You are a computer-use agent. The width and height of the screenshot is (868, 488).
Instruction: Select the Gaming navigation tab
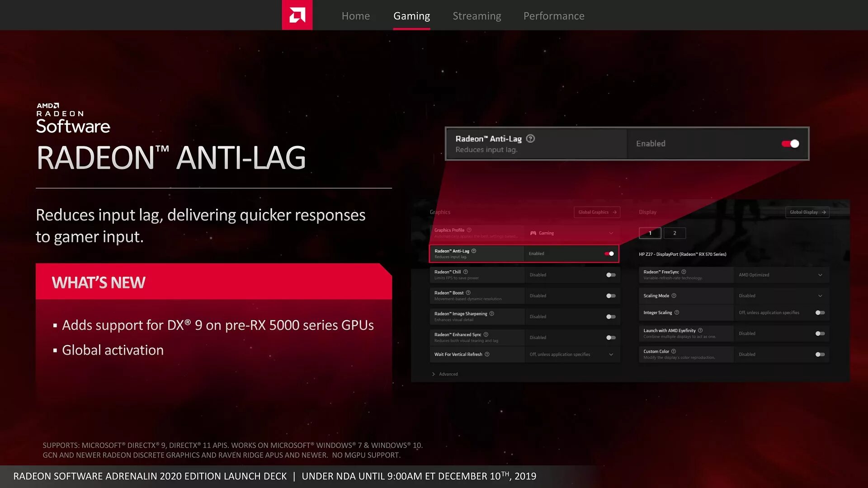point(412,15)
